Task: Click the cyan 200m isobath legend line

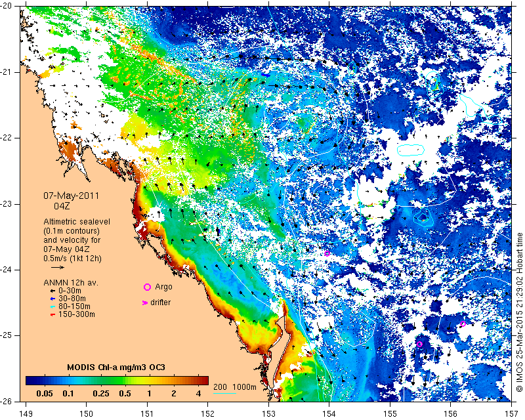Action: click(224, 393)
